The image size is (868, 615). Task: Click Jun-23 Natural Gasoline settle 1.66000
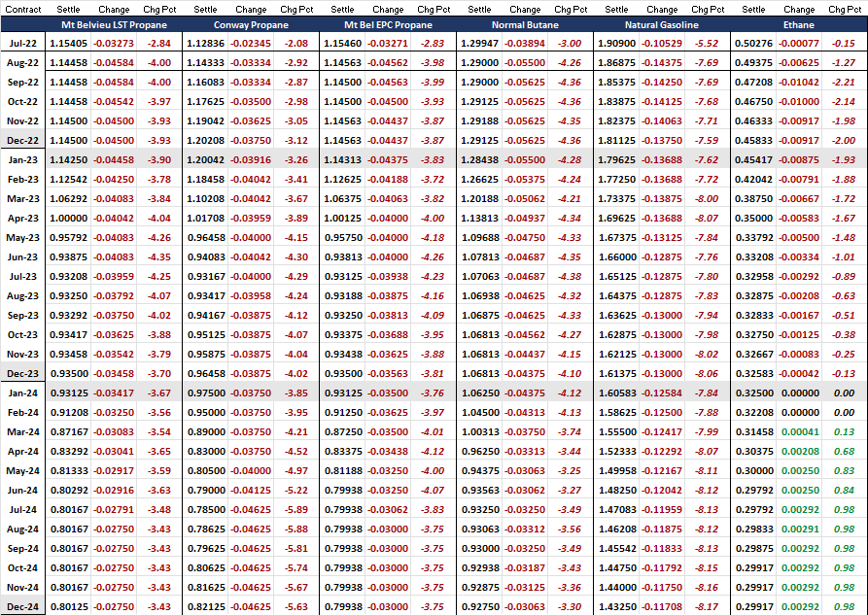[x=616, y=256]
